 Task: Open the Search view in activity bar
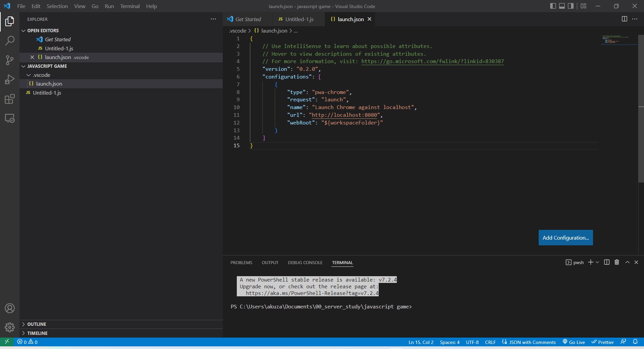point(10,41)
